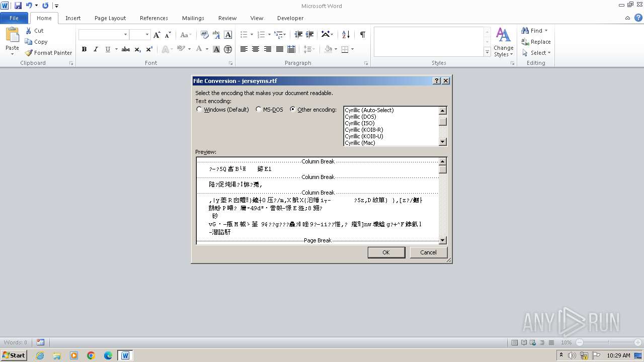Open Word Help question mark icon
The width and height of the screenshot is (644, 362).
coord(638,18)
